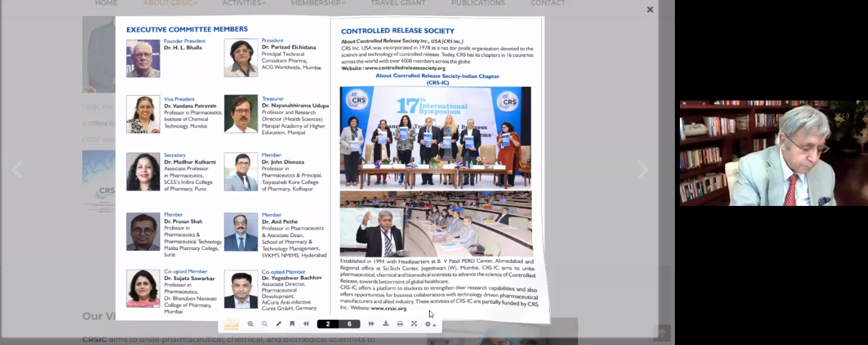Click the www.crsic.org website link
The height and width of the screenshot is (345, 868).
389,308
